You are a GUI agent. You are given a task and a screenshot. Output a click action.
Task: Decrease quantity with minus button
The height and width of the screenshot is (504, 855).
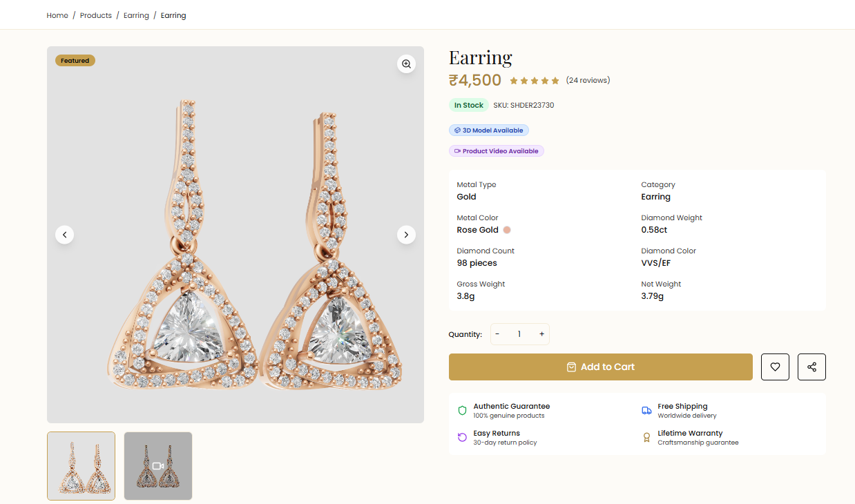coord(497,334)
